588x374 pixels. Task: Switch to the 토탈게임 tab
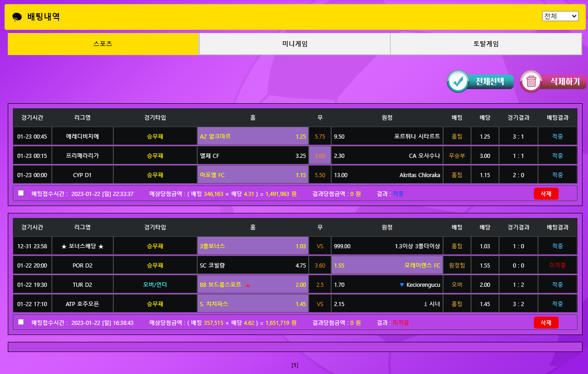click(486, 44)
